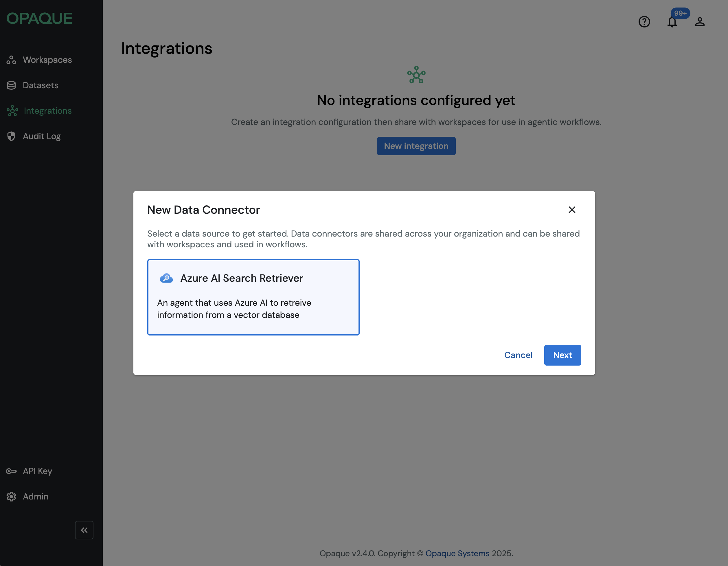Click the New integration button
Viewport: 728px width, 566px height.
point(416,146)
